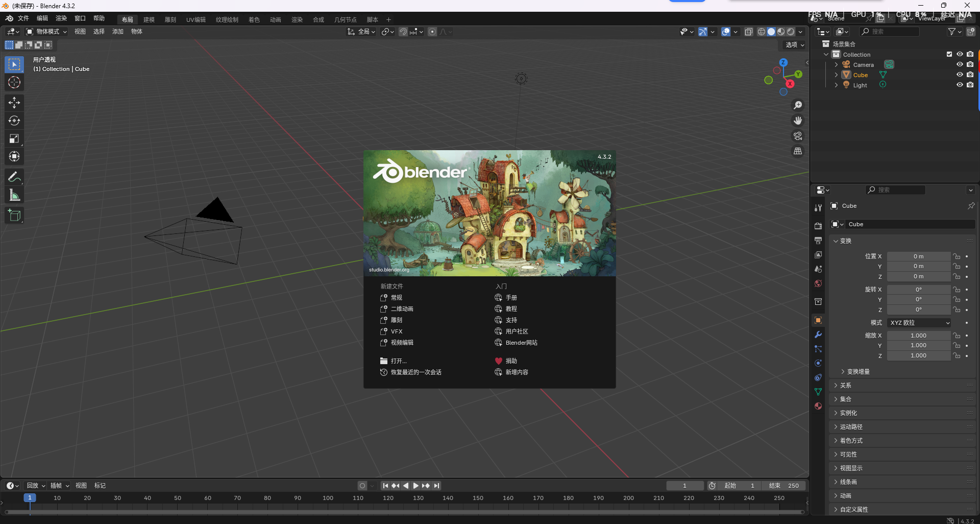980x524 pixels.
Task: Activate the Add Cube tool
Action: (14, 215)
